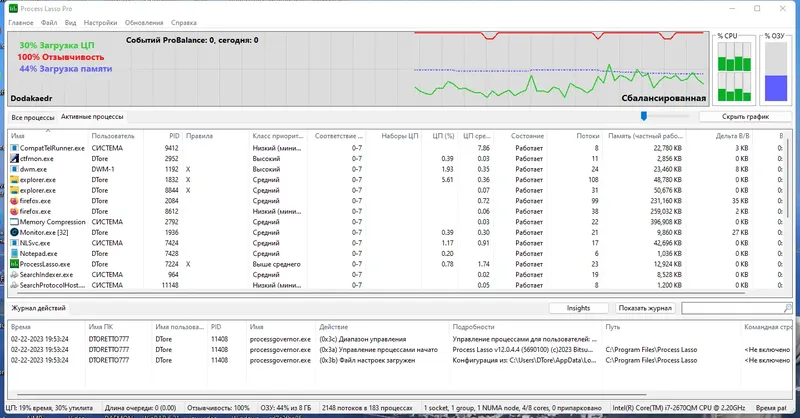Switch to the Активные процессы tab
This screenshot has height=418, width=800.
point(92,117)
